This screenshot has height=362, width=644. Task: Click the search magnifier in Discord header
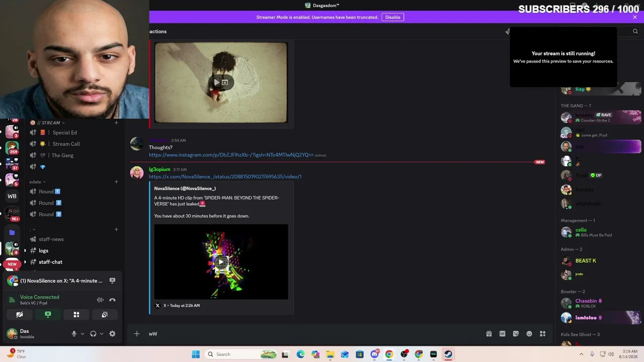pyautogui.click(x=635, y=31)
